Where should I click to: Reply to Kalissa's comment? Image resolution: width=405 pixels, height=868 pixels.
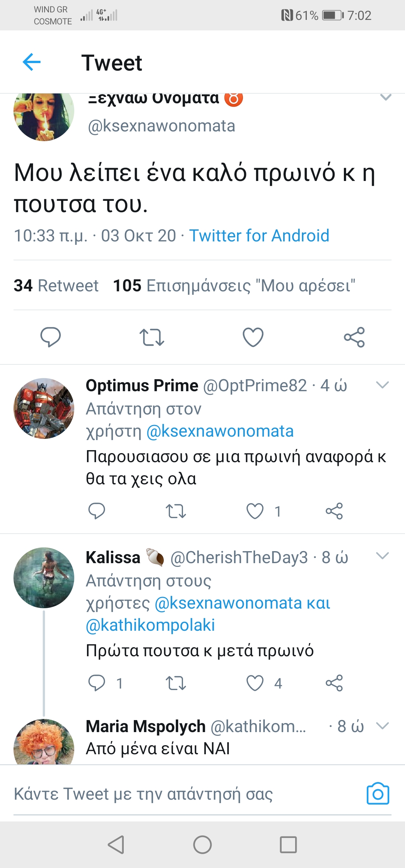(x=96, y=683)
